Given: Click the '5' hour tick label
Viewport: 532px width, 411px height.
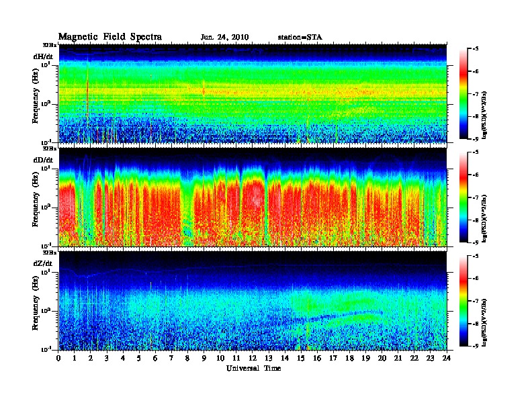Looking at the screenshot, I should [x=139, y=358].
